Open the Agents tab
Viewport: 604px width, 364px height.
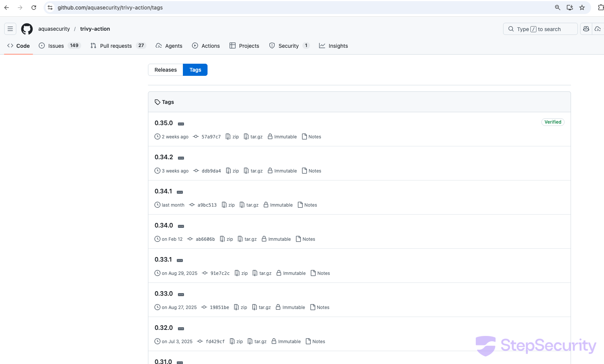pyautogui.click(x=169, y=46)
